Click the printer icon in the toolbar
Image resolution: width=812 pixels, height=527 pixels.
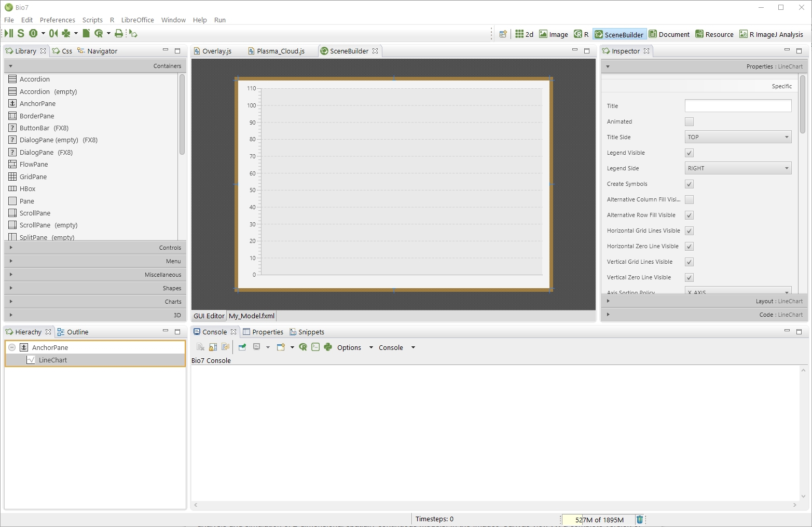click(x=119, y=33)
